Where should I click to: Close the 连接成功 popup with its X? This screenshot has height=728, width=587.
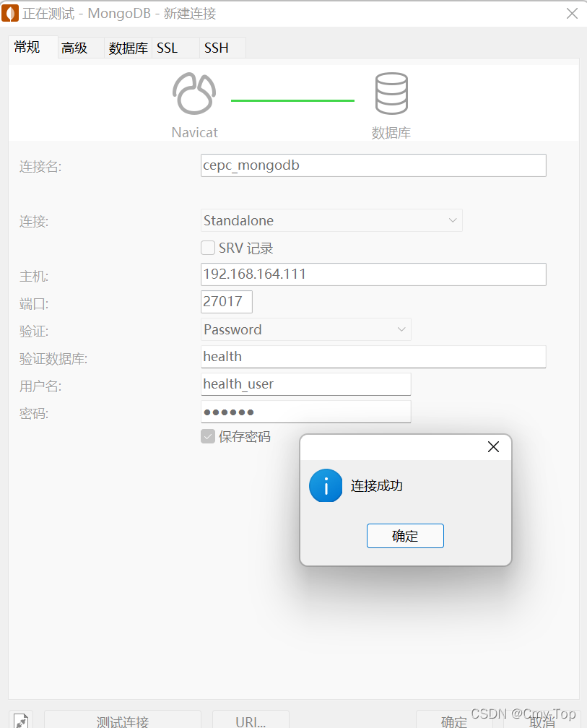pyautogui.click(x=493, y=446)
